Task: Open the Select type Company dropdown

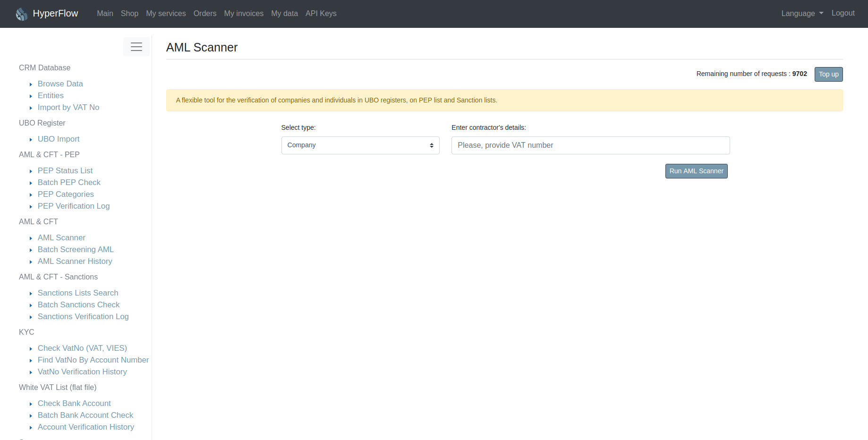Action: click(x=360, y=145)
